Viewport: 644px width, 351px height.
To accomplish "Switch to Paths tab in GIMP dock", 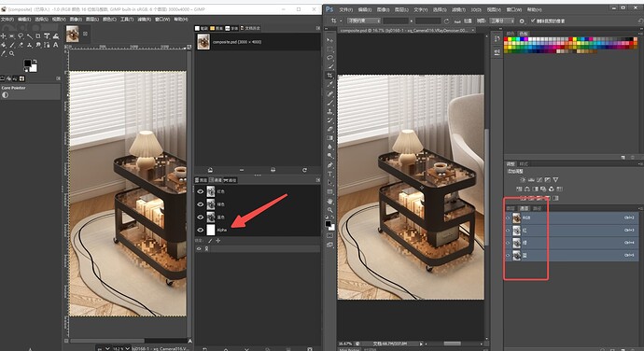I will pos(230,180).
